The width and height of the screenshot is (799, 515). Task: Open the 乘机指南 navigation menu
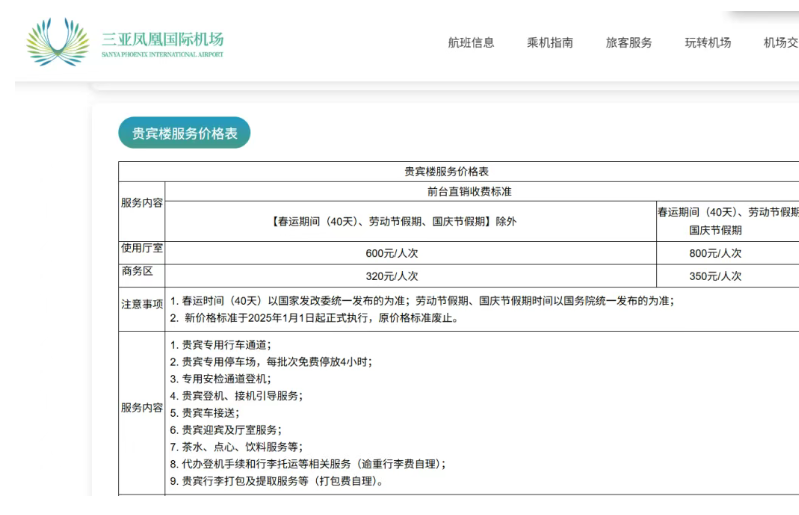click(550, 43)
